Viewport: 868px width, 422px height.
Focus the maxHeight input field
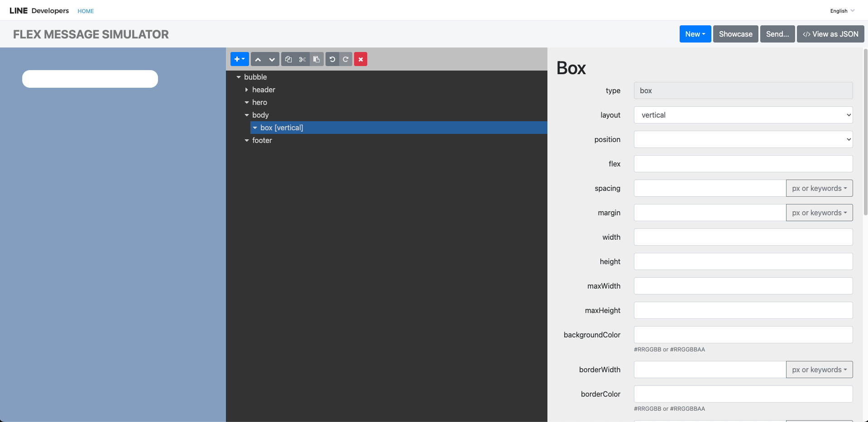(743, 310)
